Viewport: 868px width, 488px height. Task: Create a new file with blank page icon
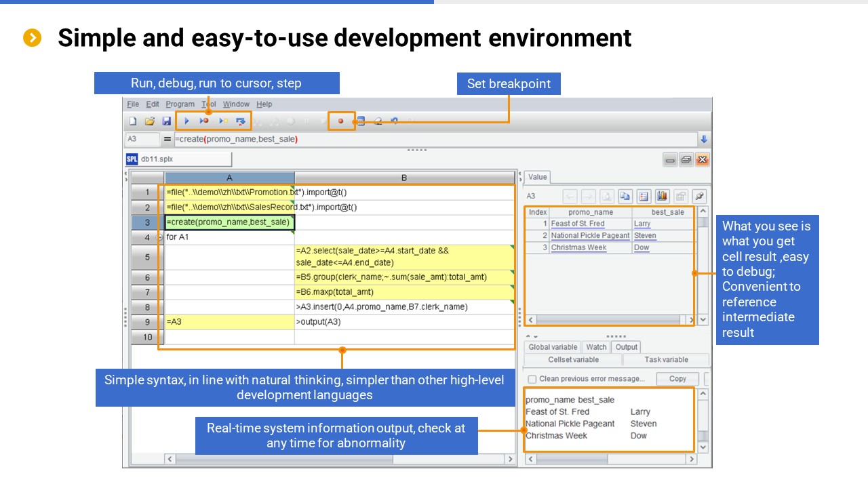point(133,121)
